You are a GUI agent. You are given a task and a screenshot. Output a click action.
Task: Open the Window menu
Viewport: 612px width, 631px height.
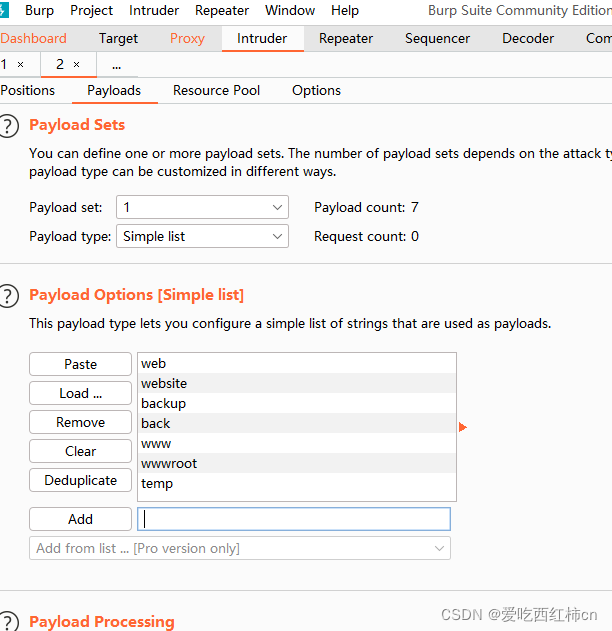tap(290, 10)
